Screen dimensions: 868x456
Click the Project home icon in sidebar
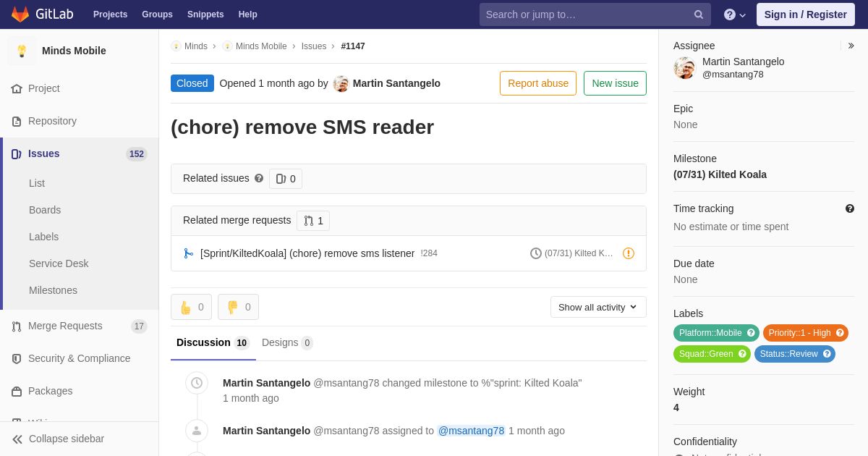(17, 88)
